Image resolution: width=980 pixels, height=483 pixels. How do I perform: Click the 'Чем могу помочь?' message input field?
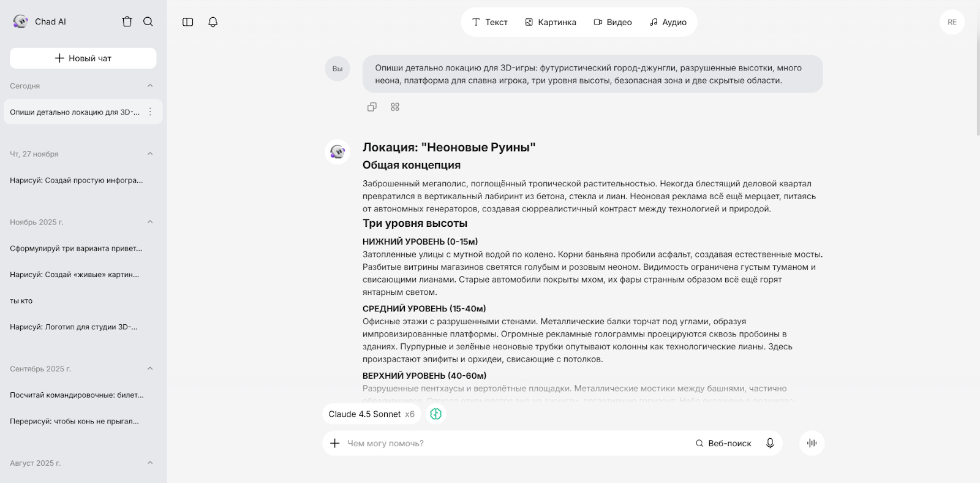(514, 443)
